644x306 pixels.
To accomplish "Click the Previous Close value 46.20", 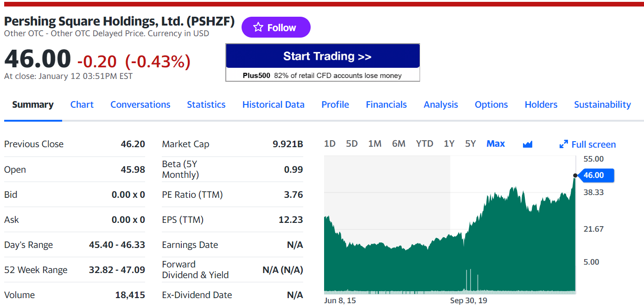I will 133,144.
